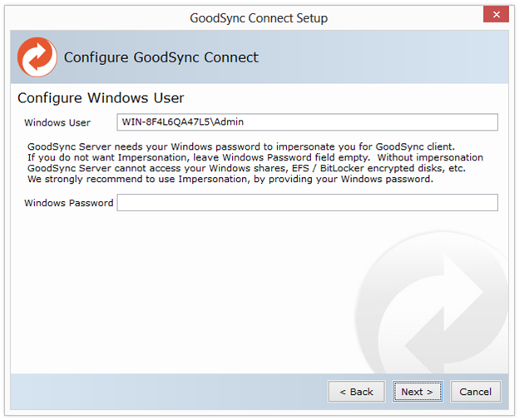Screen dimensions: 519x420
Task: Click the line starting 'GoodSync Server needs your Windows password'
Action: coord(240,146)
